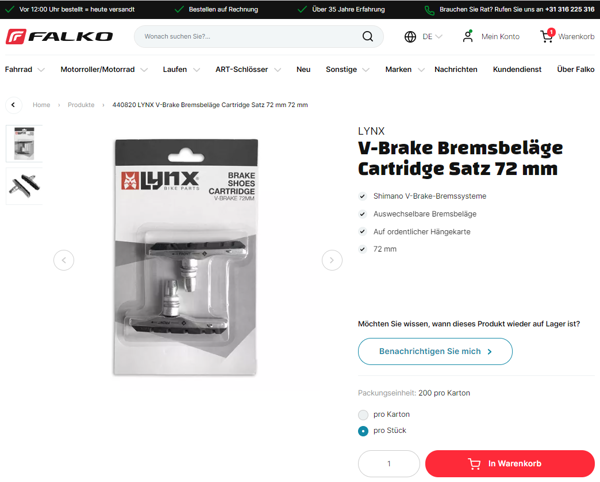Focus the quantity input field
The height and width of the screenshot is (482, 600).
(x=389, y=463)
